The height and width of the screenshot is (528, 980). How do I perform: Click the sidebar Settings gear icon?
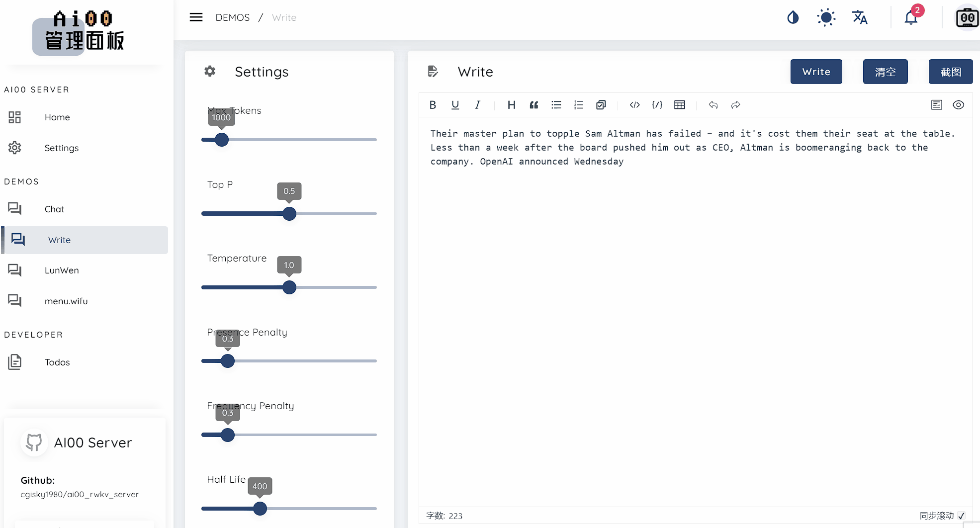coord(15,148)
